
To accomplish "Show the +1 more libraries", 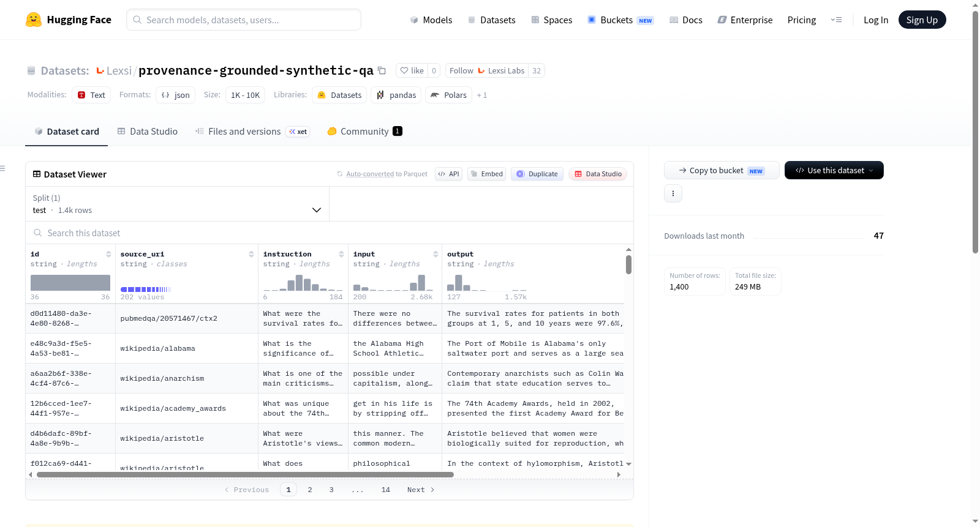I will tap(482, 95).
